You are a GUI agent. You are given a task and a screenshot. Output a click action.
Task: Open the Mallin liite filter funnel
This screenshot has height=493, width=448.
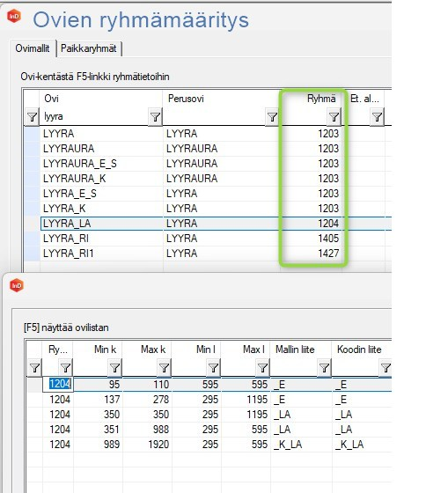coord(324,368)
